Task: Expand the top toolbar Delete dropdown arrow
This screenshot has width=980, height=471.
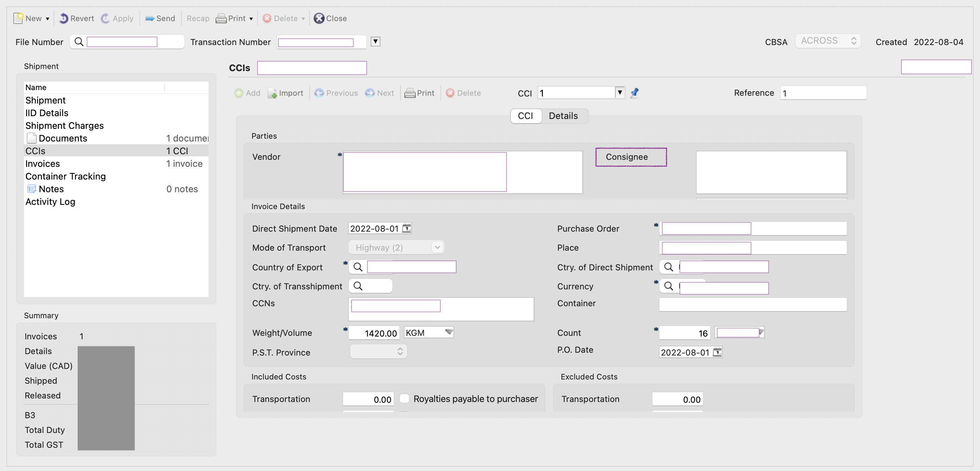Action: tap(303, 19)
